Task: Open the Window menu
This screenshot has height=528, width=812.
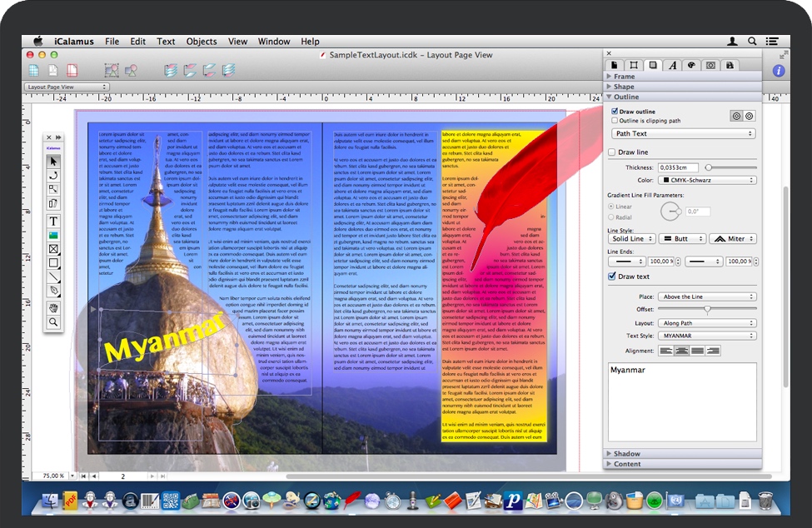Action: (274, 42)
